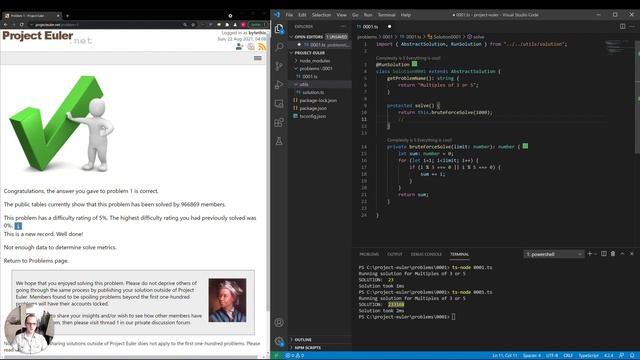Follow the Return to Problems page link
The image size is (640, 360).
pyautogui.click(x=36, y=261)
